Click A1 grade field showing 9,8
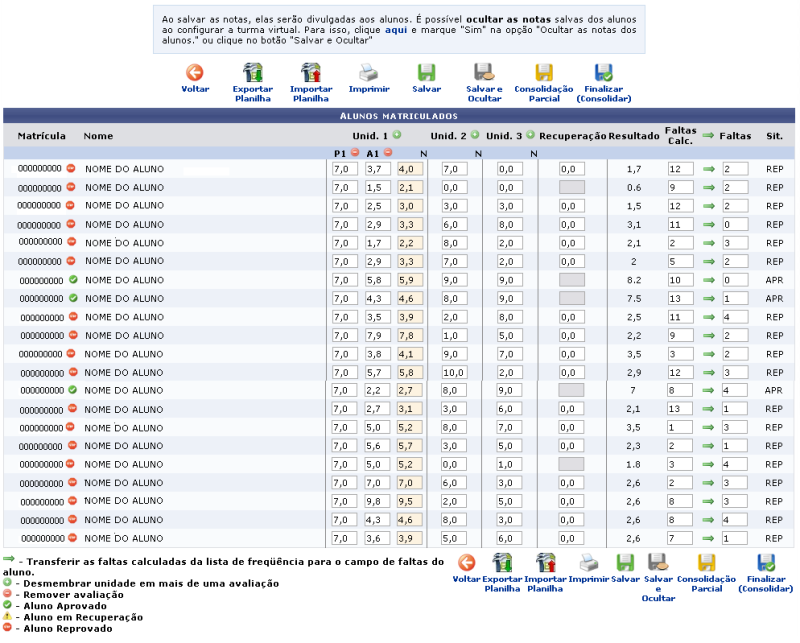Screen dimensions: 800x643 tap(377, 501)
